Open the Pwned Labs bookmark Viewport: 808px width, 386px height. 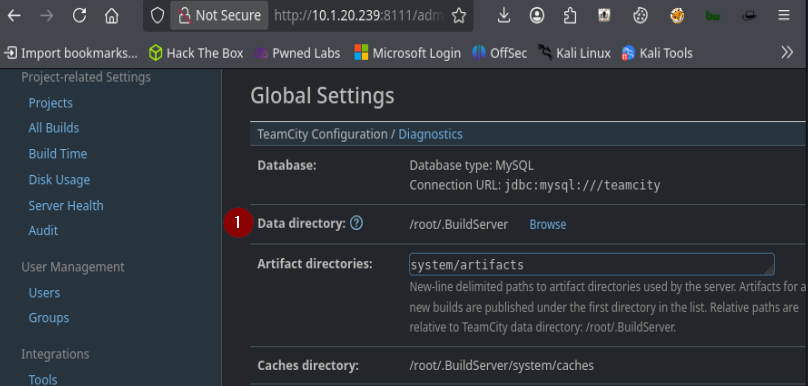click(297, 53)
